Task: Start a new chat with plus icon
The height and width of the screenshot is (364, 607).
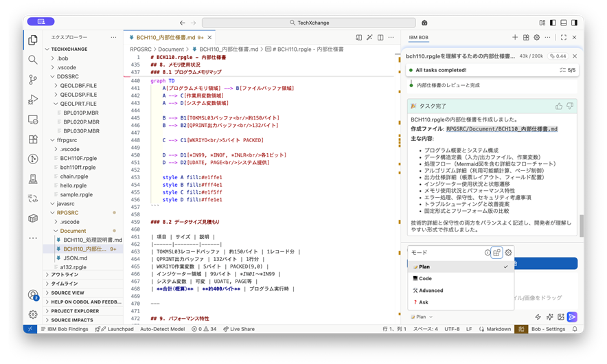Action: [x=515, y=37]
